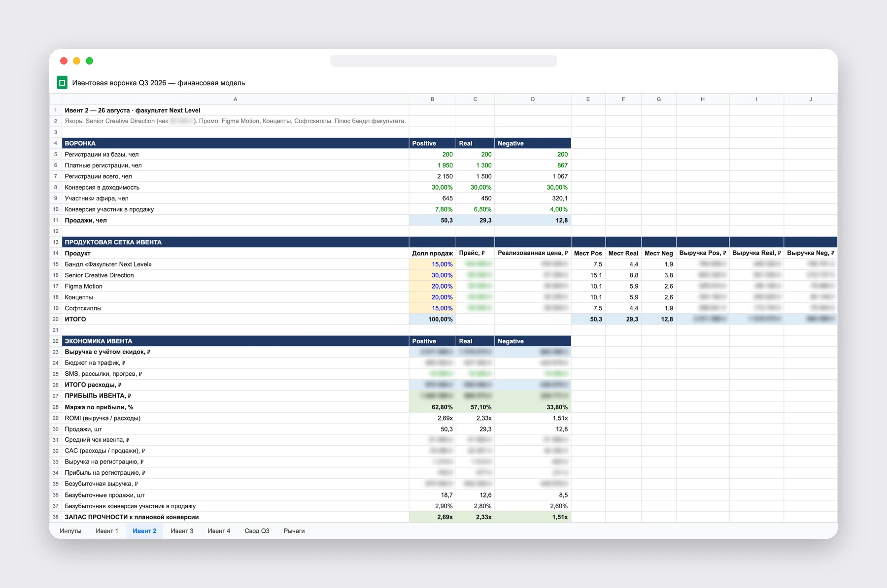Screen dimensions: 887x588
Task: Click the red window close dot
Action: (x=64, y=61)
